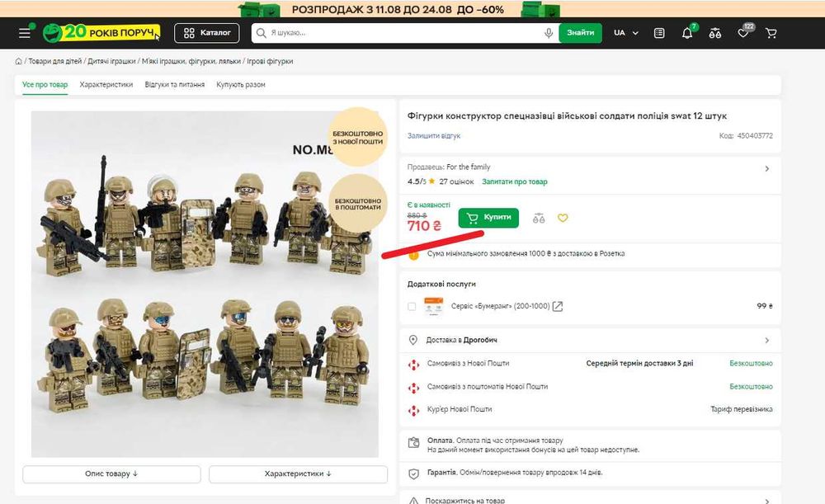This screenshot has height=504, width=825.
Task: Open the orders list icon in header
Action: pos(659,33)
